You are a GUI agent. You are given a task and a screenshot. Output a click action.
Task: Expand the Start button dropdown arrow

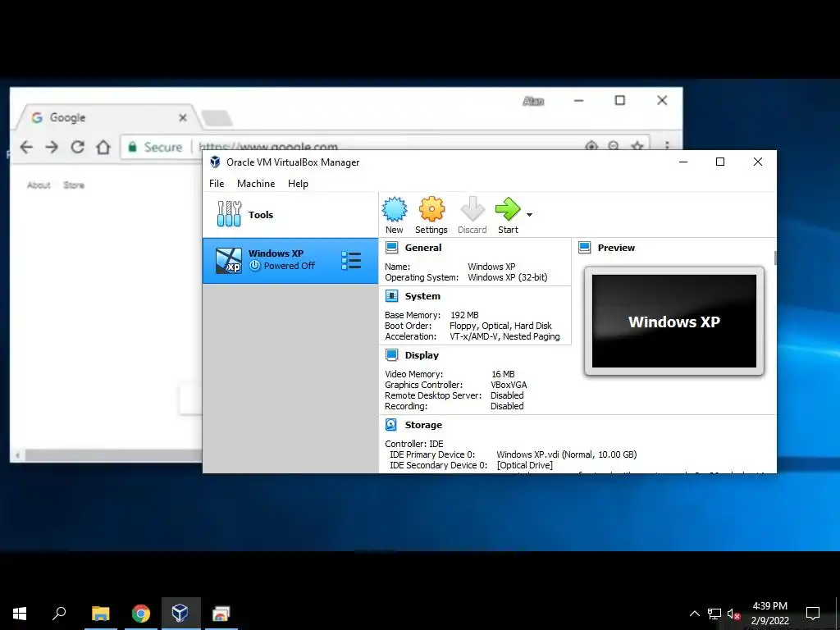(x=529, y=215)
